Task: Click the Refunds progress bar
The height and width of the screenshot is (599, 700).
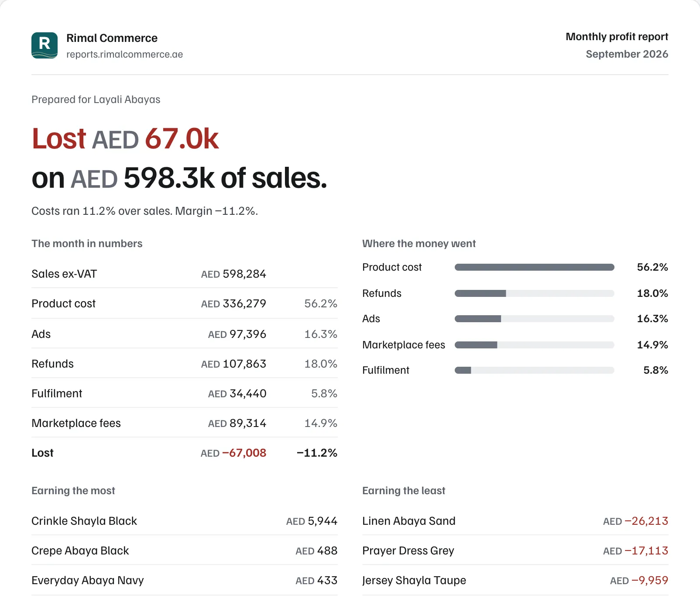Action: click(534, 293)
